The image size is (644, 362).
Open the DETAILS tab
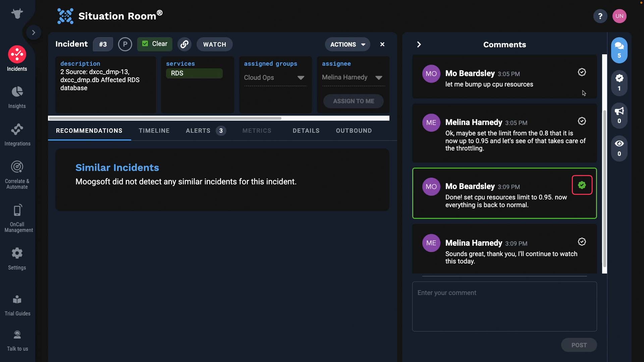pyautogui.click(x=306, y=131)
